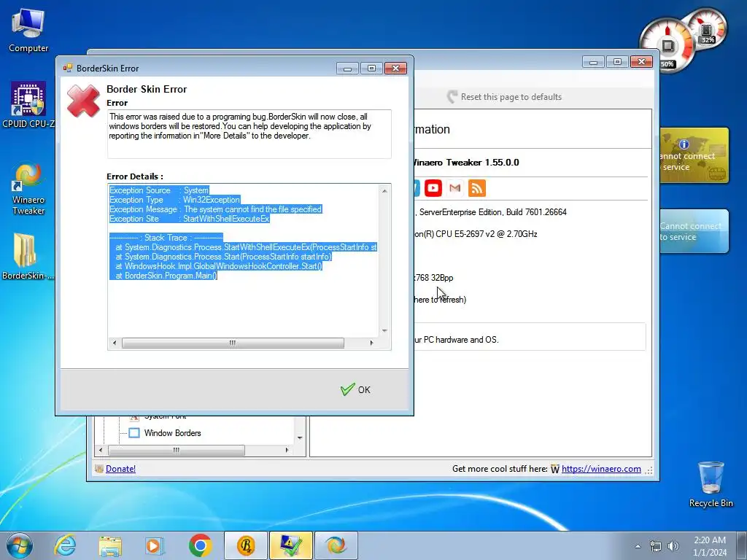Image resolution: width=747 pixels, height=560 pixels.
Task: Click the Winaero tree scroll down arrow
Action: (300, 437)
